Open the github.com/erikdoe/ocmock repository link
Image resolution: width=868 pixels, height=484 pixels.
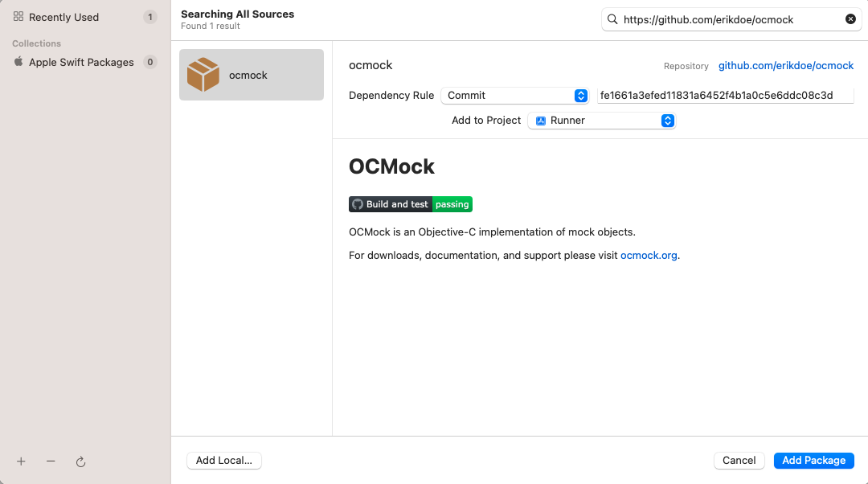[x=786, y=65]
